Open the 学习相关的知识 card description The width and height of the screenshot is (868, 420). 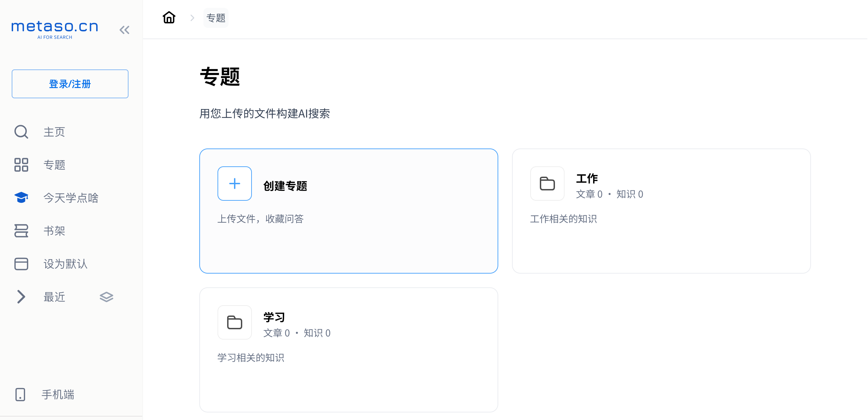coord(251,358)
